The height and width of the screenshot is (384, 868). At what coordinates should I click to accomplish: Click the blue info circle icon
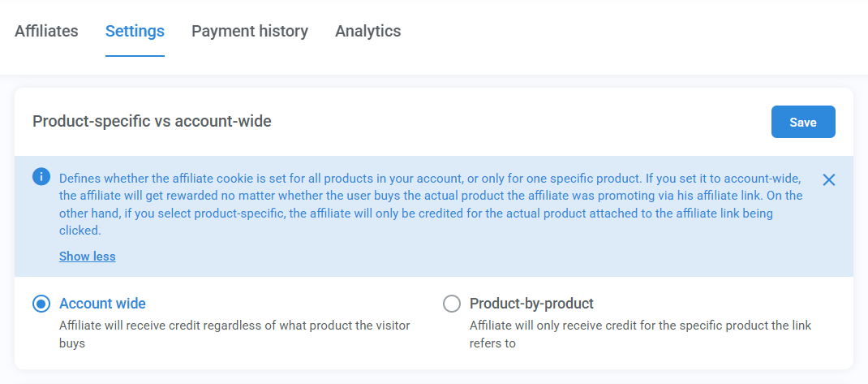pyautogui.click(x=41, y=177)
